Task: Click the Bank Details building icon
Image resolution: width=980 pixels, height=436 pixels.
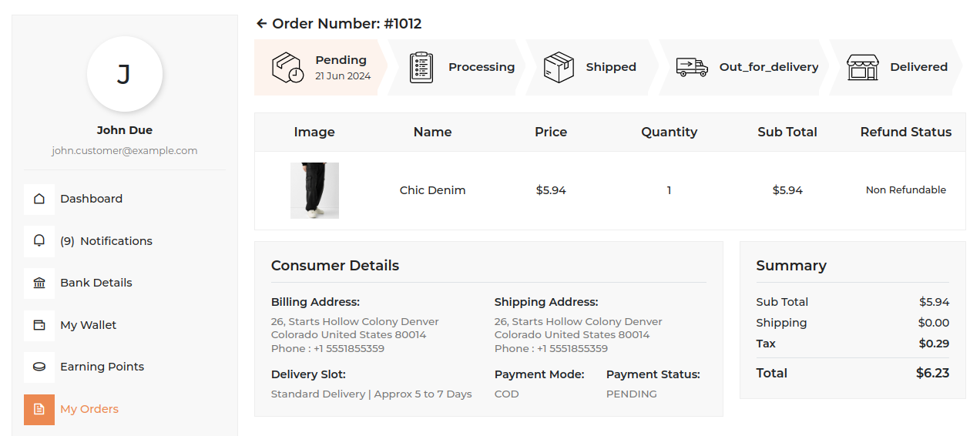Action: click(39, 283)
